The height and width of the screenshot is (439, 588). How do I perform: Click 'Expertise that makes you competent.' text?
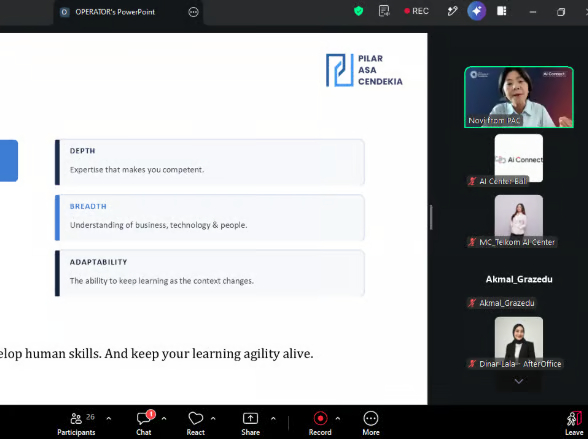(137, 170)
